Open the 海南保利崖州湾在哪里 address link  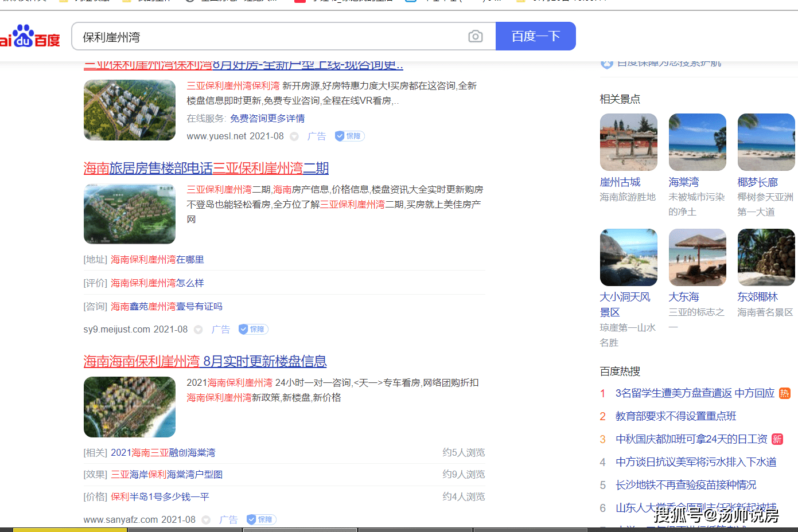click(157, 259)
